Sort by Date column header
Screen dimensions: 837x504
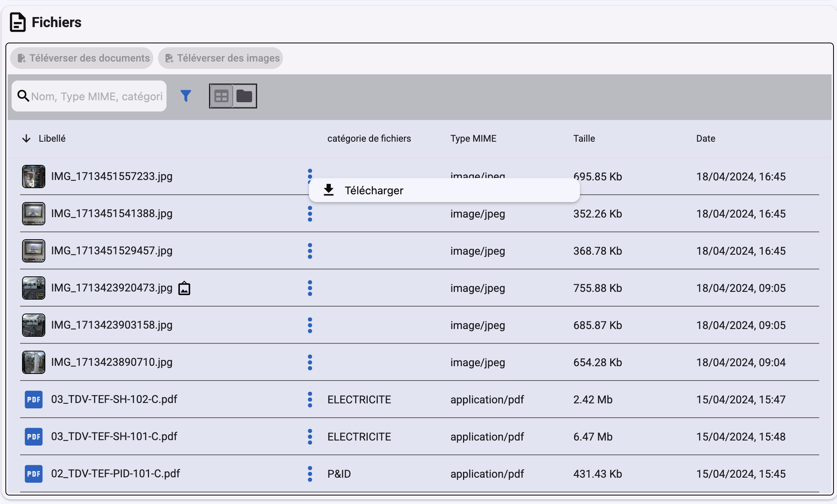click(x=705, y=139)
